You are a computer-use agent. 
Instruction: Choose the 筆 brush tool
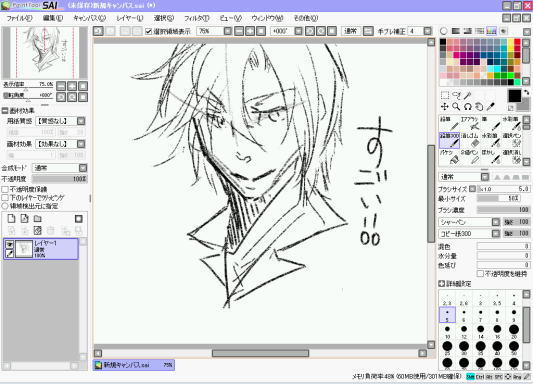491,123
